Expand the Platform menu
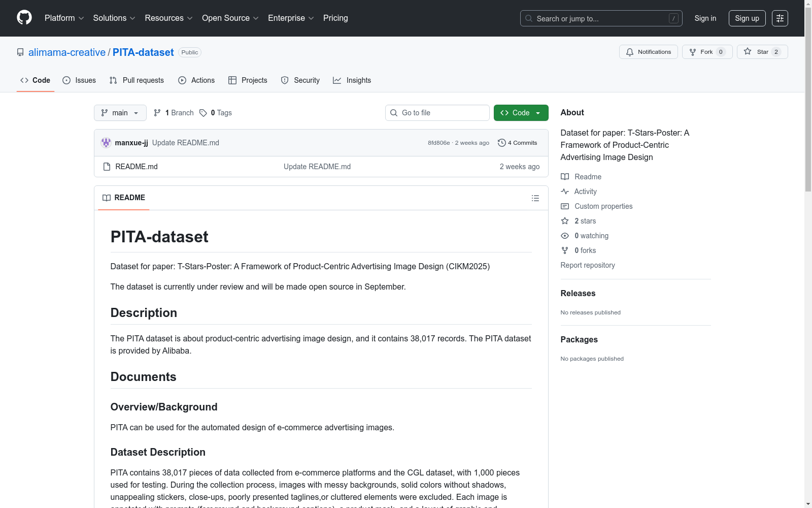 coord(64,18)
